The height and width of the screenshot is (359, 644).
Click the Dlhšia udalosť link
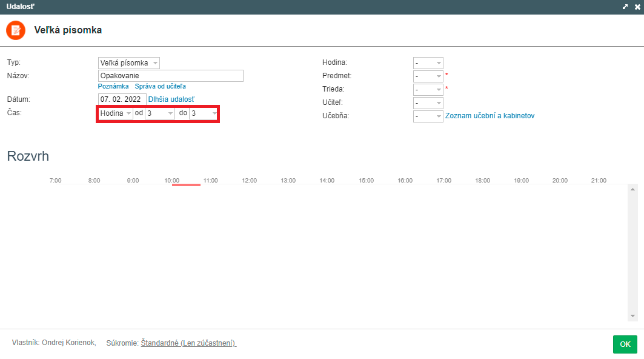[x=171, y=99]
